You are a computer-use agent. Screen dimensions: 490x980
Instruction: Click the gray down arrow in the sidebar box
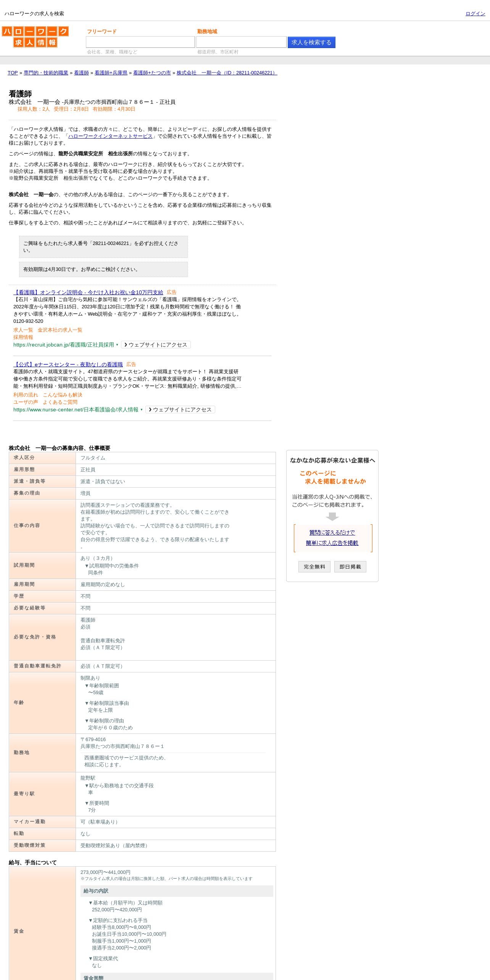332,516
